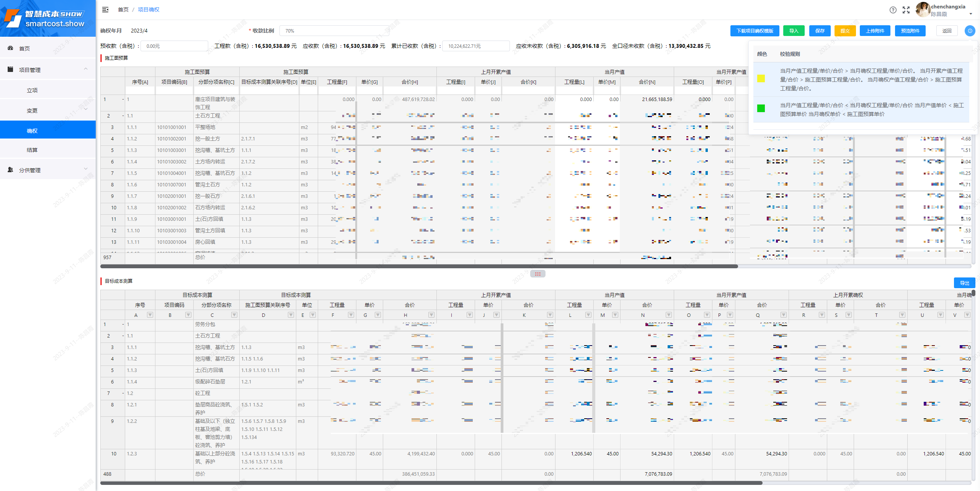This screenshot has width=980, height=491.
Task: Collapse row 1 in the 施工图预算 tree
Action: (123, 100)
